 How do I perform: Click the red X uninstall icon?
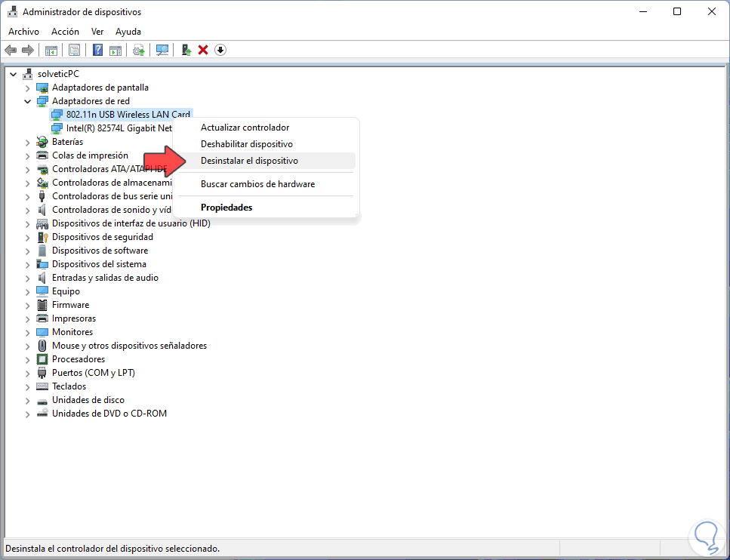(x=203, y=50)
